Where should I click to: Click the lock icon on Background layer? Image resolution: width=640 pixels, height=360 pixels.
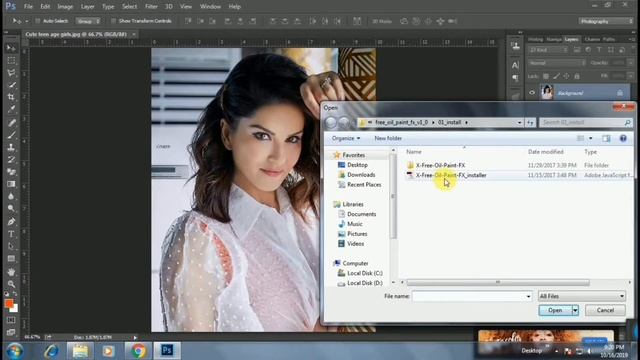[x=620, y=93]
